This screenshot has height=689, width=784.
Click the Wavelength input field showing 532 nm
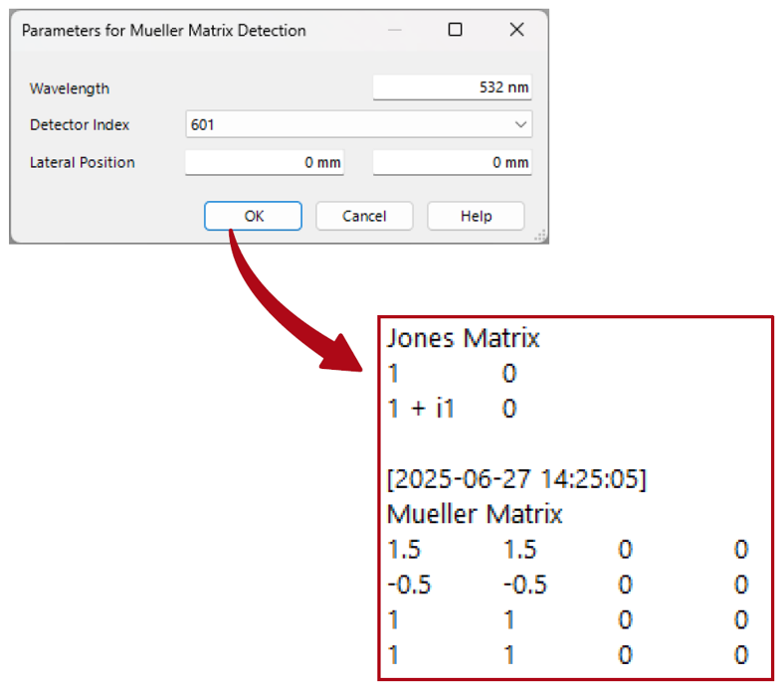coord(452,87)
